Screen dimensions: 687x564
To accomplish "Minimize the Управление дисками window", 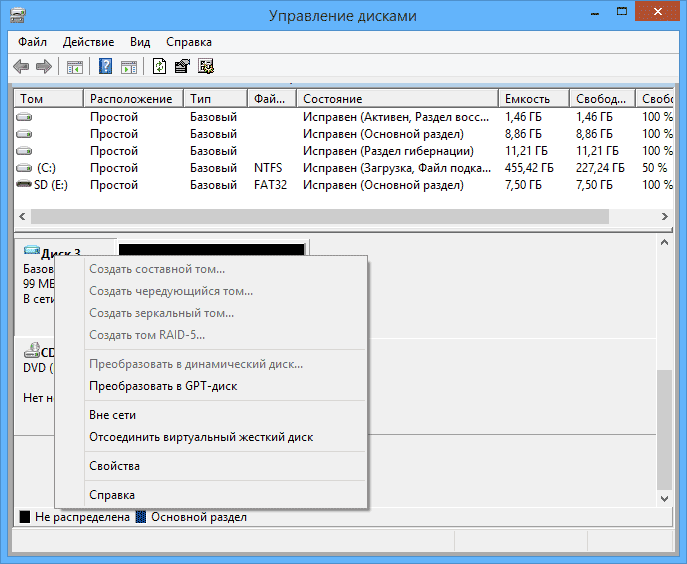I will click(595, 12).
